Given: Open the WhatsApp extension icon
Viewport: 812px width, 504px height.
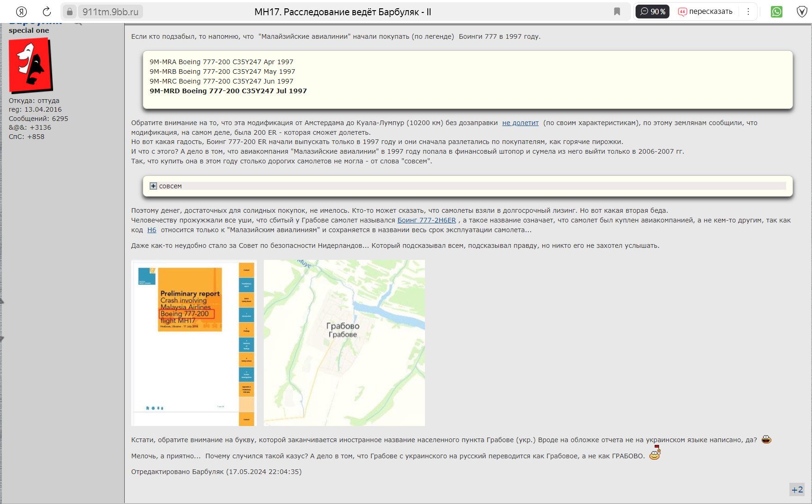Looking at the screenshot, I should tap(776, 12).
